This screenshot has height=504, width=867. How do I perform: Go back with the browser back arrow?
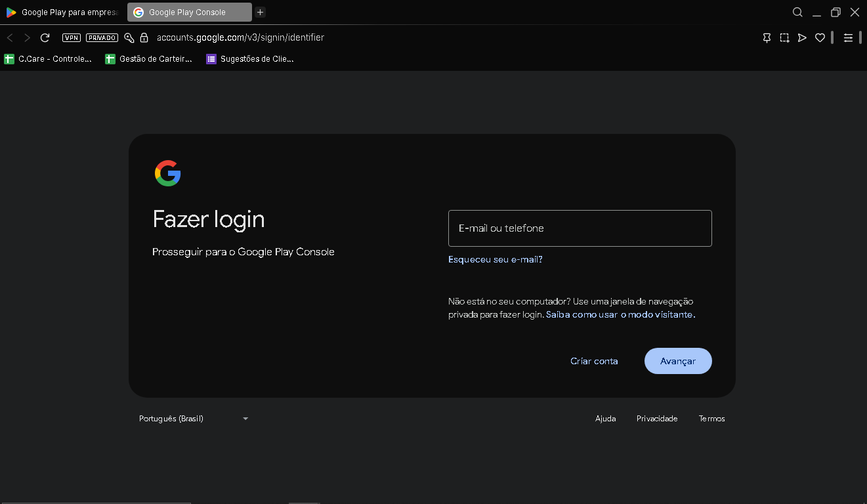10,38
